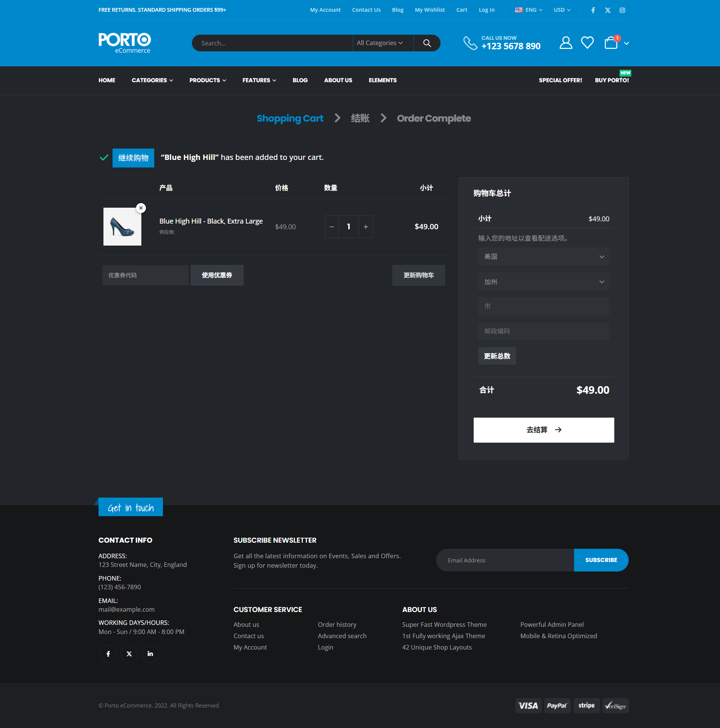720x728 pixels.
Task: Click the search magnifier icon
Action: click(x=427, y=43)
